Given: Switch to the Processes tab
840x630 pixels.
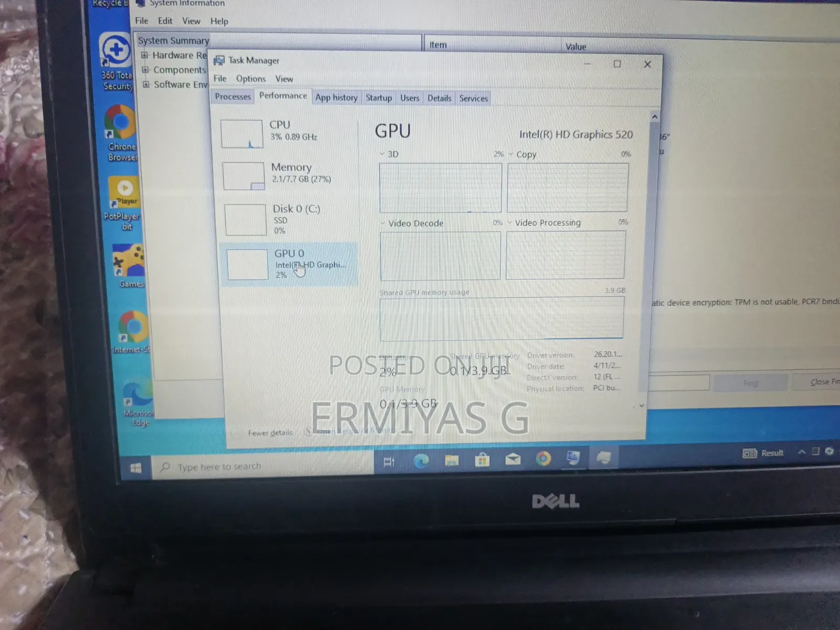Looking at the screenshot, I should click(233, 97).
